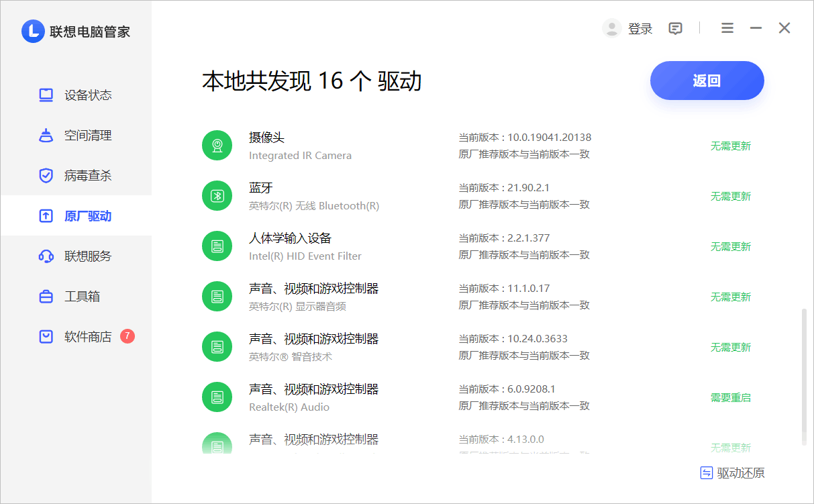Click version 21.90.2.1 text

[x=528, y=188]
